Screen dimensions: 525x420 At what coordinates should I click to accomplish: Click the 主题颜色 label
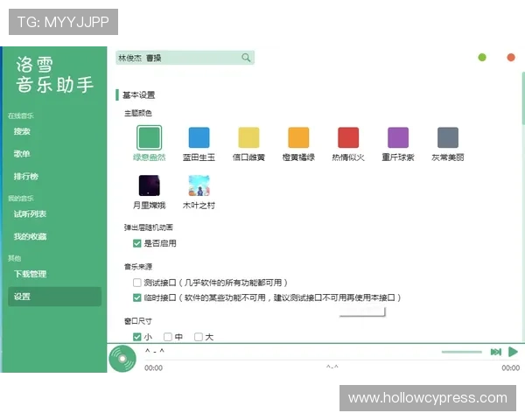[138, 113]
